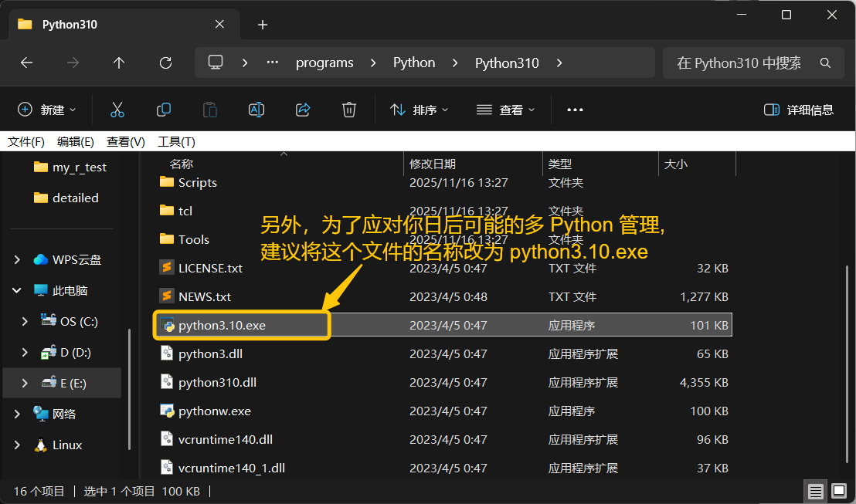The width and height of the screenshot is (856, 504).
Task: Switch to large thumbnails view in status bar
Action: [837, 491]
